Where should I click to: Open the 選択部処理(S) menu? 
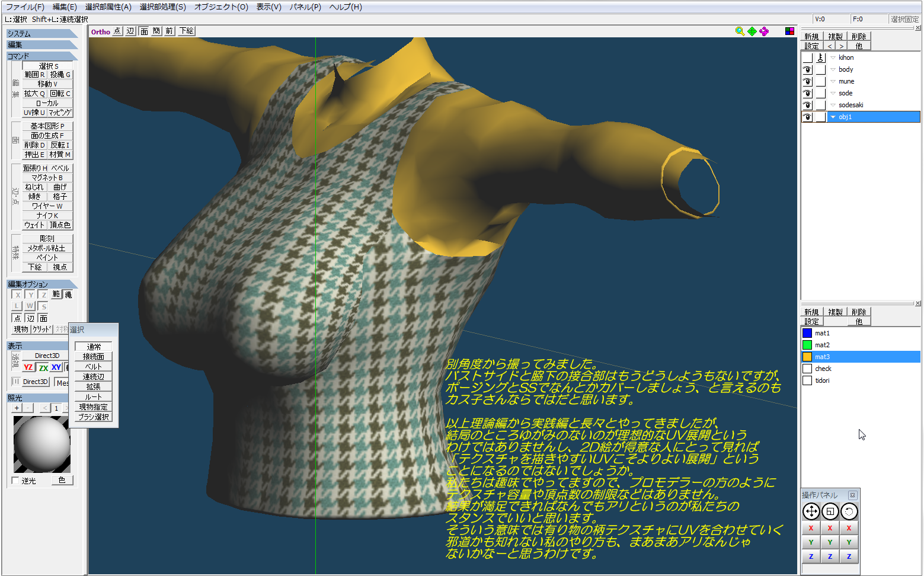162,7
